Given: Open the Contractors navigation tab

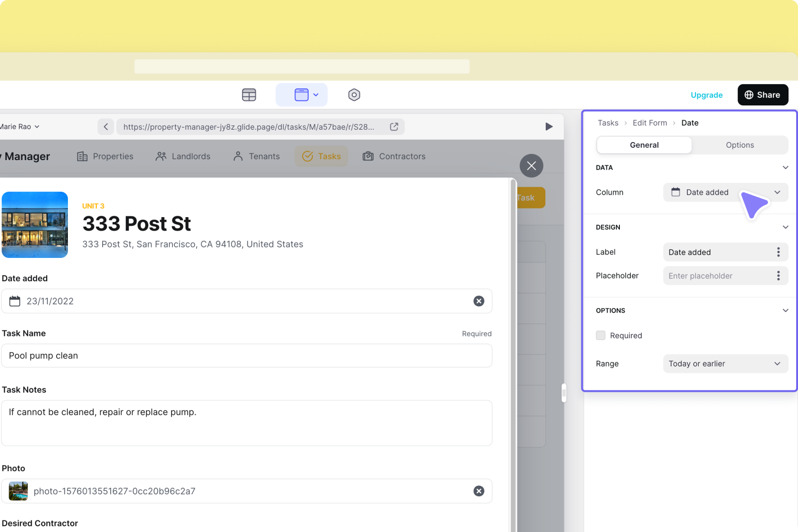Looking at the screenshot, I should pos(394,156).
